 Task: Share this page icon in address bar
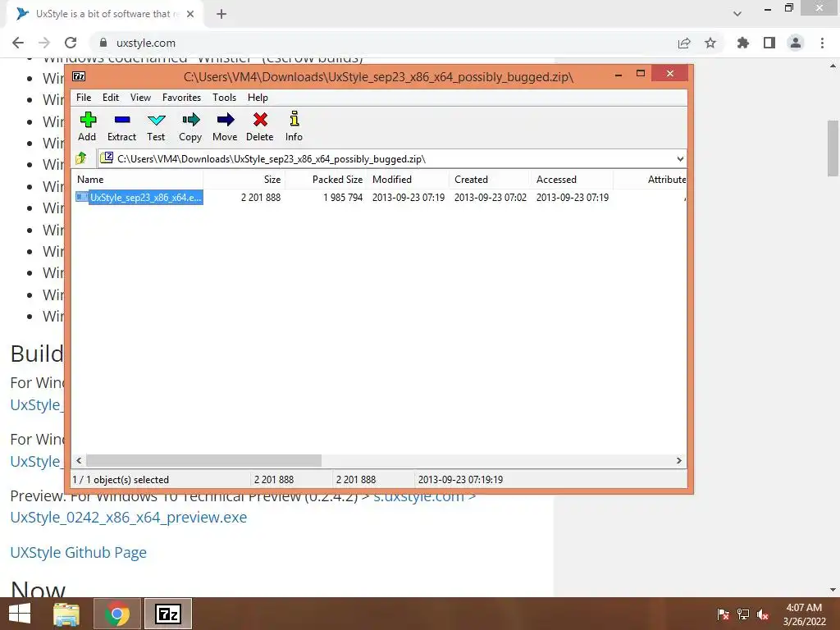[684, 43]
